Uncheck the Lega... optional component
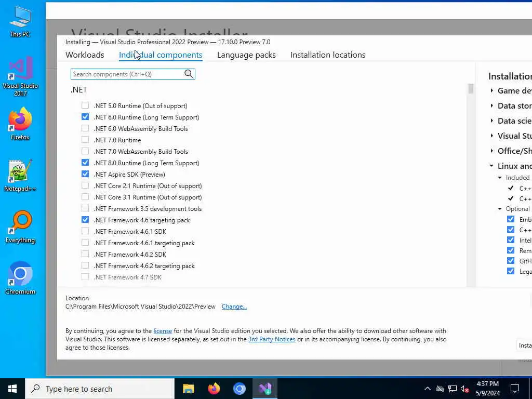 point(511,271)
